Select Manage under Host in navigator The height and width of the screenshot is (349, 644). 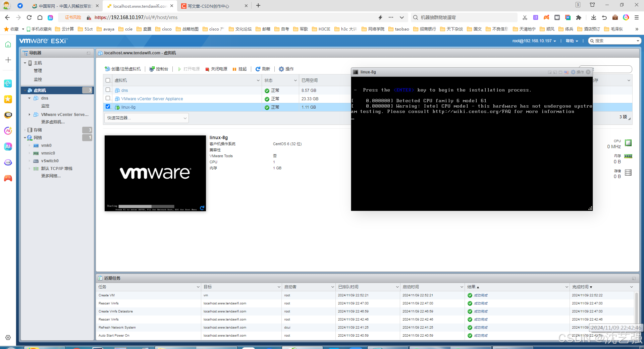(38, 71)
